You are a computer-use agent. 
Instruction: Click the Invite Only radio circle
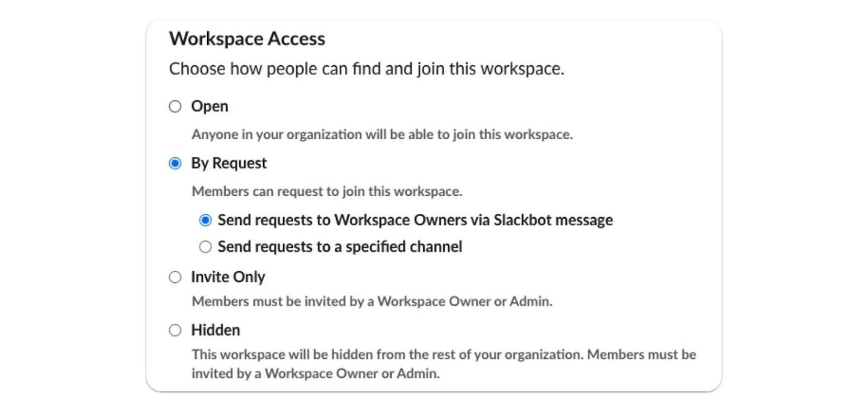pyautogui.click(x=175, y=277)
